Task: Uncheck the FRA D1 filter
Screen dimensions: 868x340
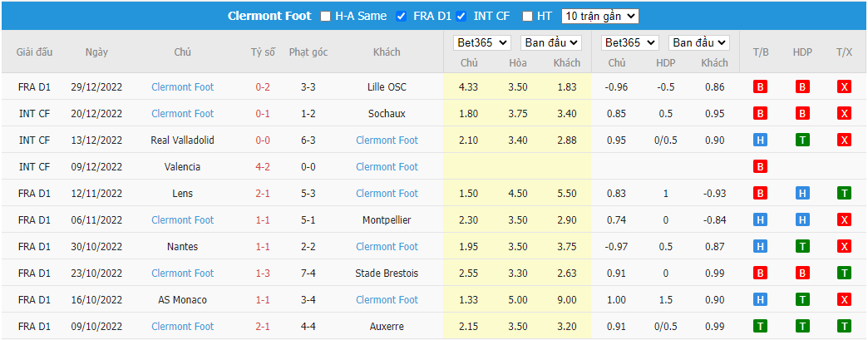Action: (402, 16)
